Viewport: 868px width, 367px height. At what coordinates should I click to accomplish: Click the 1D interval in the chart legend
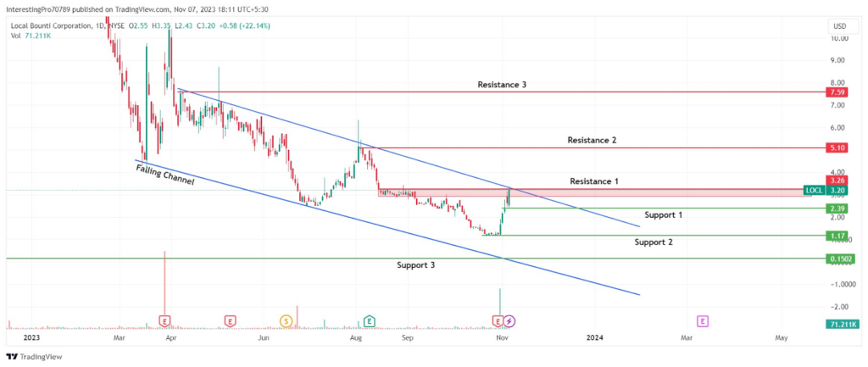[x=98, y=25]
